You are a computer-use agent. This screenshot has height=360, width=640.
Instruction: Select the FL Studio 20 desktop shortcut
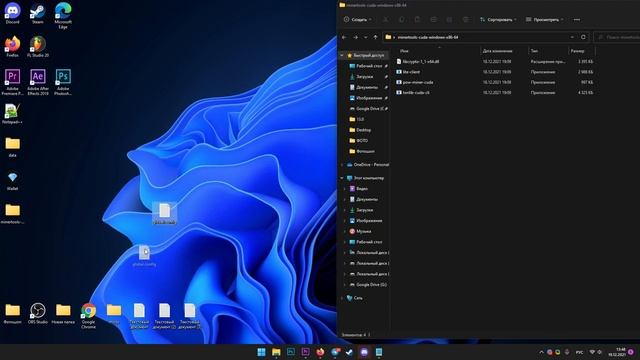pos(38,46)
